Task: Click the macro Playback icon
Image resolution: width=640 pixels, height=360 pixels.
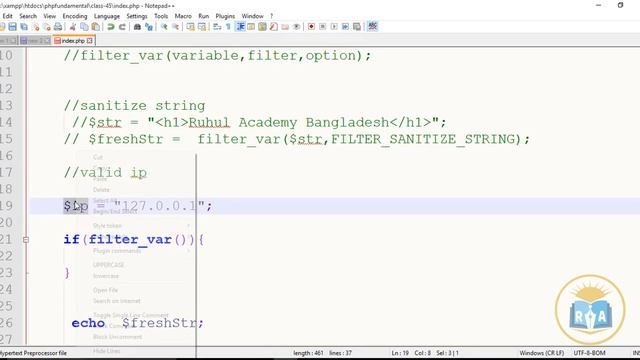Action: (x=334, y=27)
